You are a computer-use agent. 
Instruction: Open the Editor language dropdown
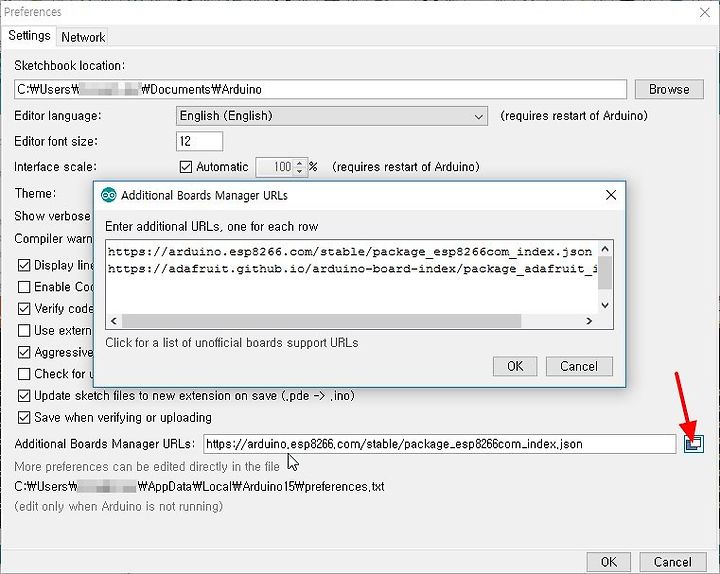tap(332, 116)
